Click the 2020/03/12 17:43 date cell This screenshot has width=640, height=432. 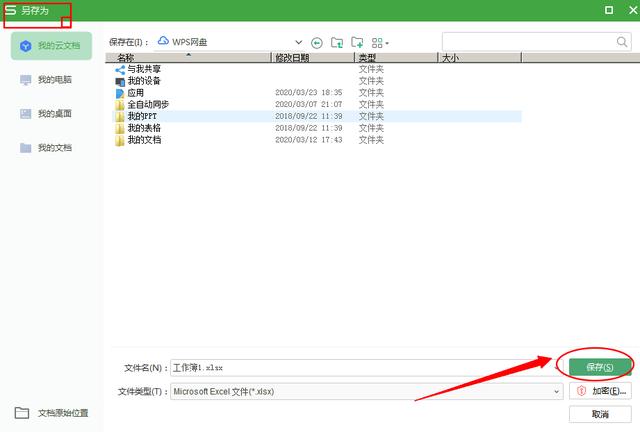(309, 140)
